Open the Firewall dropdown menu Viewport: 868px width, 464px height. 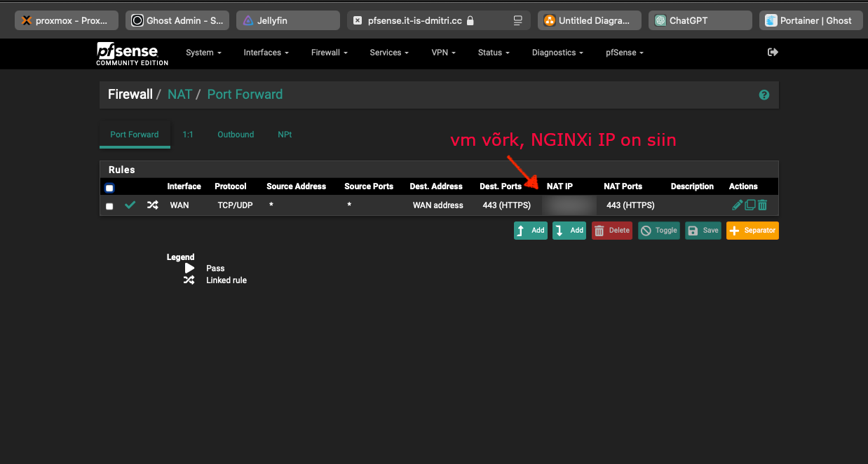[329, 53]
